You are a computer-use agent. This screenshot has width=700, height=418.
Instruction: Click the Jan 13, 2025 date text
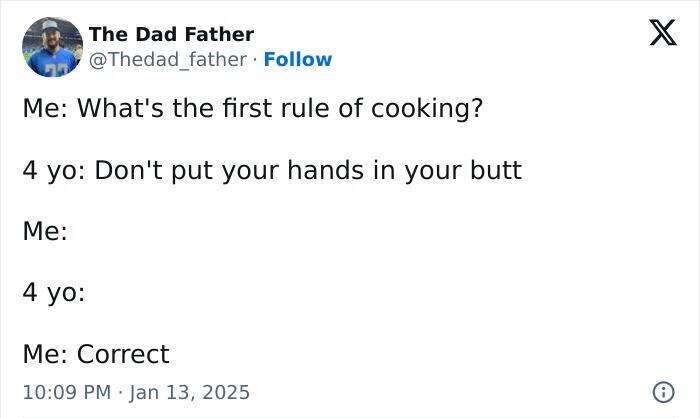pos(189,391)
